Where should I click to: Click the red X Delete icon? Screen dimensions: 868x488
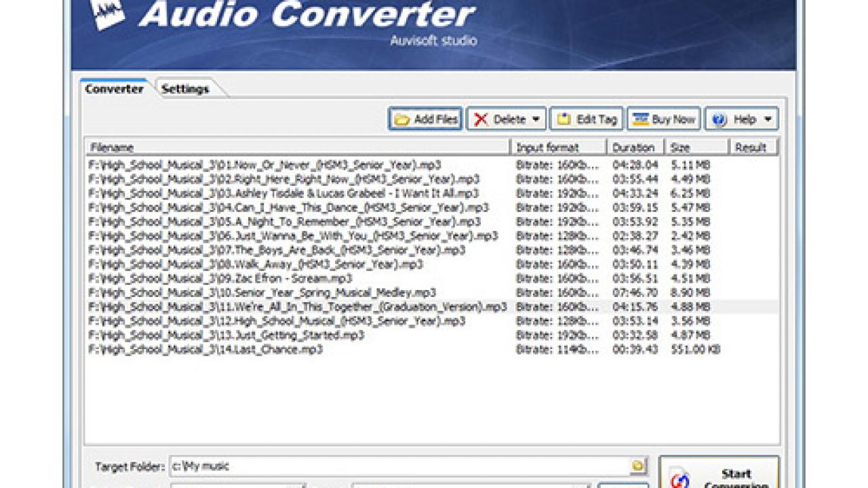tap(481, 120)
